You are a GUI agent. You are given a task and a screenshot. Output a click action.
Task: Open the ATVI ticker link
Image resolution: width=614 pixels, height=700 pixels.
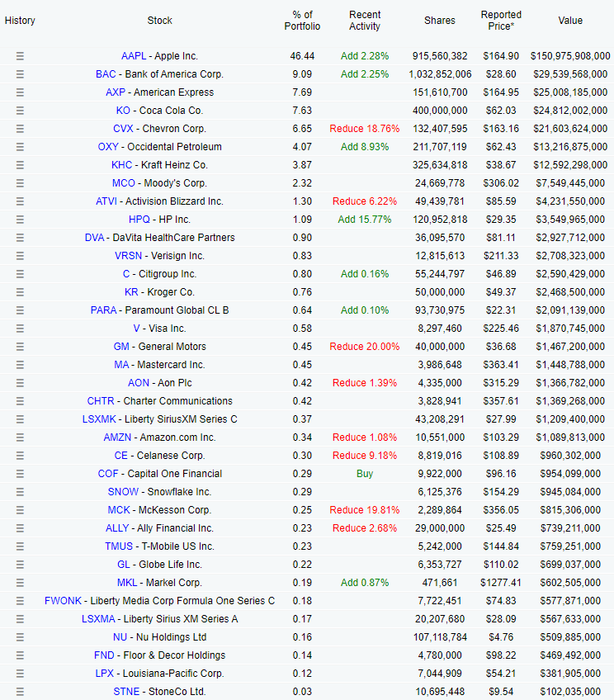tap(106, 201)
